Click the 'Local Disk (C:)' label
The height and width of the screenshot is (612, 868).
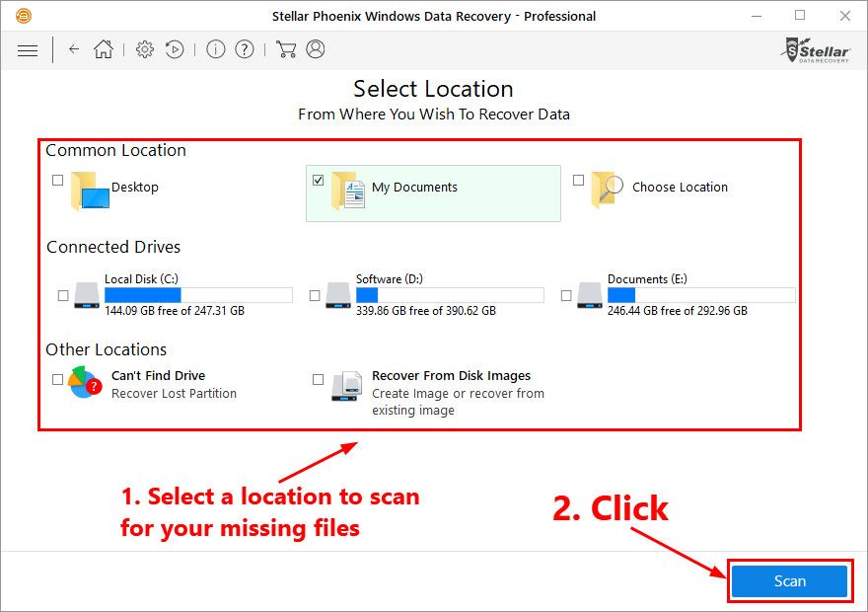coord(141,279)
